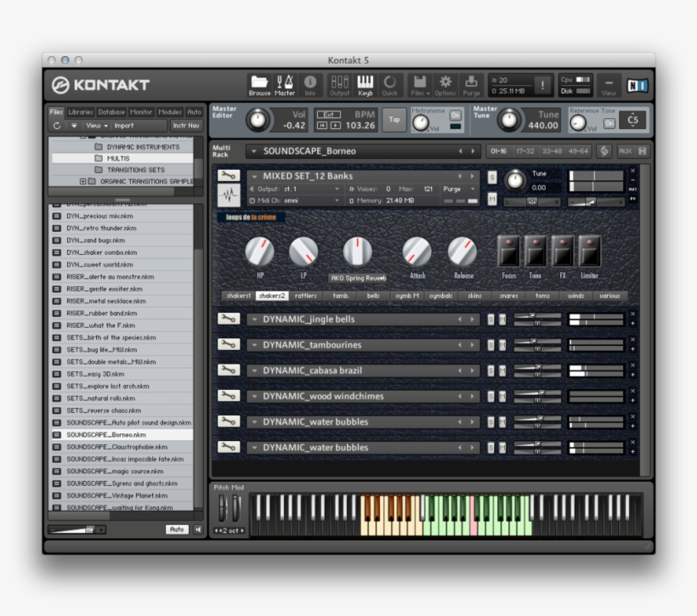Open the Browse file browser icon

259,82
